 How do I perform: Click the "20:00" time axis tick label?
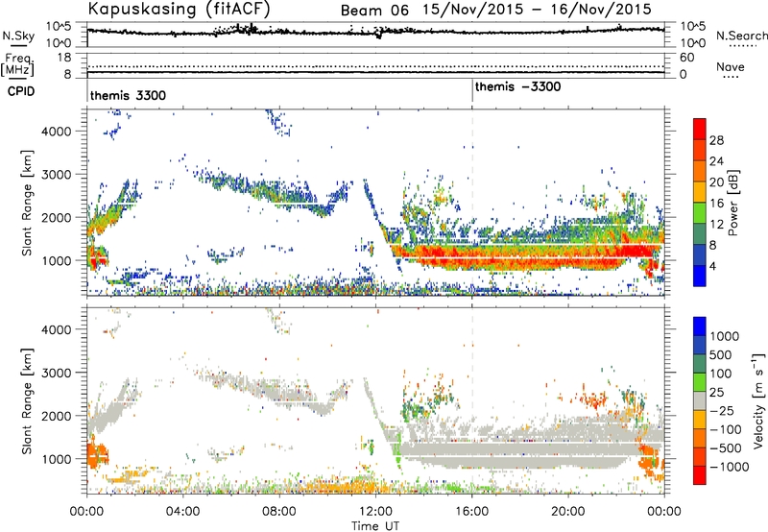pyautogui.click(x=567, y=512)
